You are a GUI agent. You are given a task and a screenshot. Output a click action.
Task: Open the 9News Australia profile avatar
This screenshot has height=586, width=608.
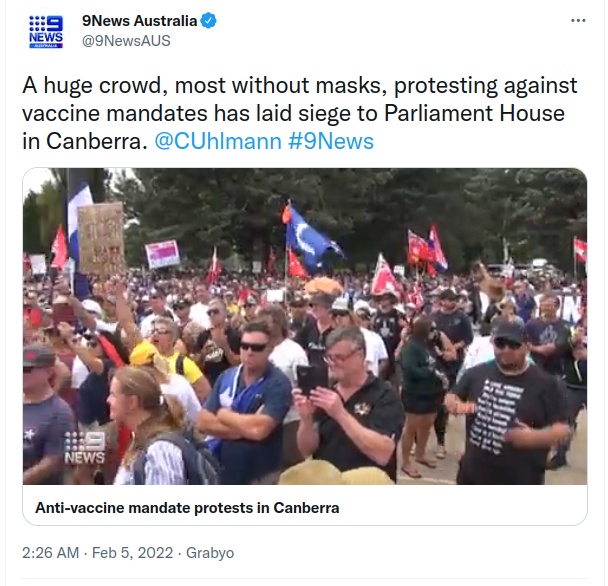click(x=46, y=31)
